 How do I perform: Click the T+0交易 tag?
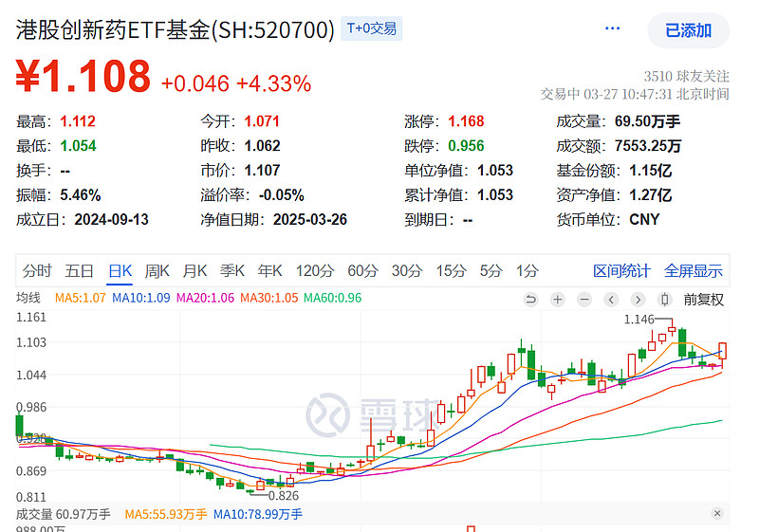click(371, 28)
